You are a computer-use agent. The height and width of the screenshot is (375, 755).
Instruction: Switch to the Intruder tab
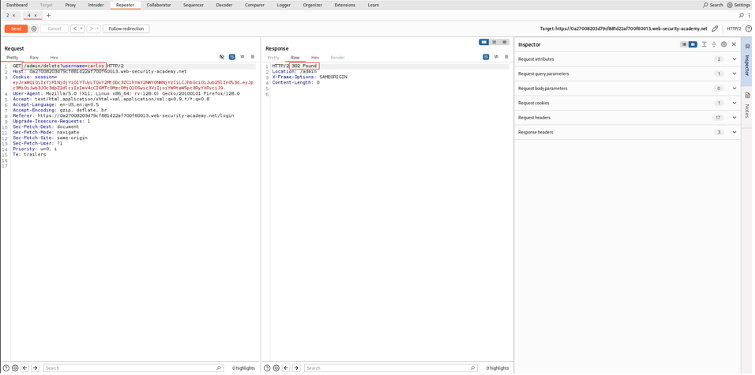[x=96, y=5]
